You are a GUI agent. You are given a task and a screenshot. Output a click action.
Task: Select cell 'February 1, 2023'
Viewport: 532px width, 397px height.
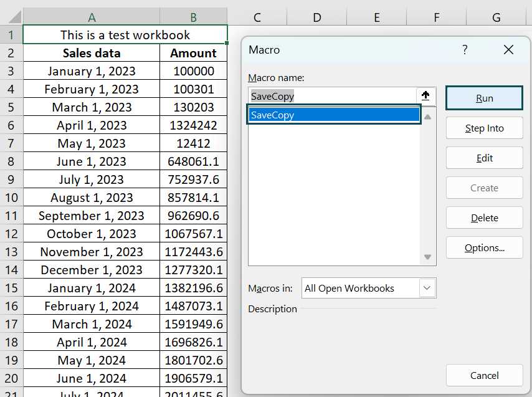point(92,89)
